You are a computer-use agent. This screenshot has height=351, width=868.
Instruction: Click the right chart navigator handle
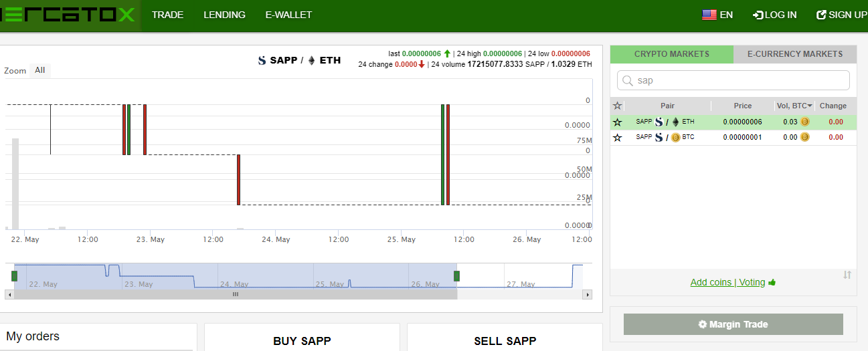click(457, 276)
